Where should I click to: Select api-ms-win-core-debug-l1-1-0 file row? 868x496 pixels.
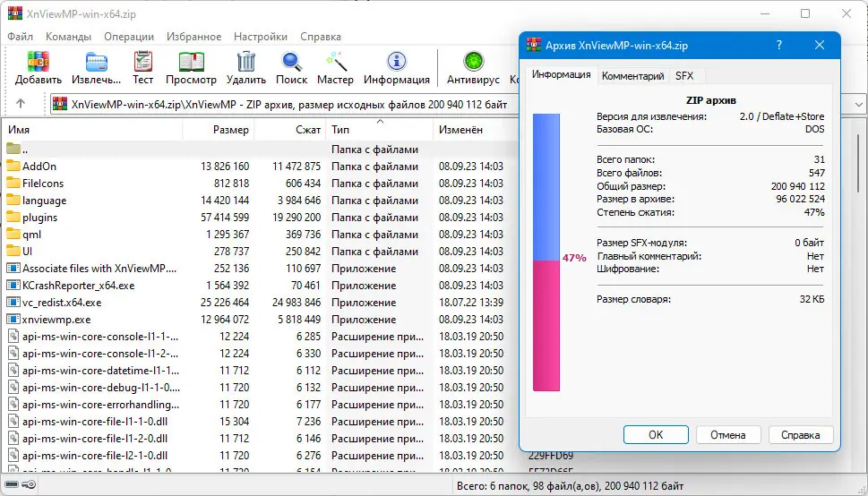coord(260,388)
